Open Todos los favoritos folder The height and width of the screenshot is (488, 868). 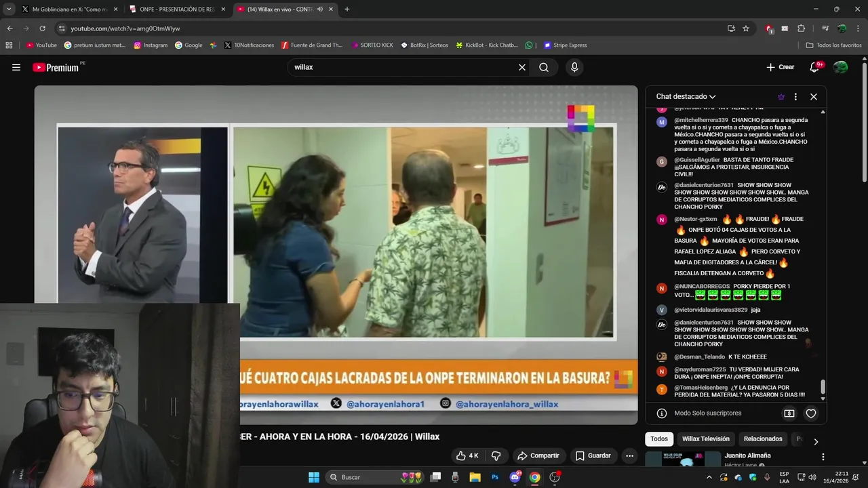(833, 45)
